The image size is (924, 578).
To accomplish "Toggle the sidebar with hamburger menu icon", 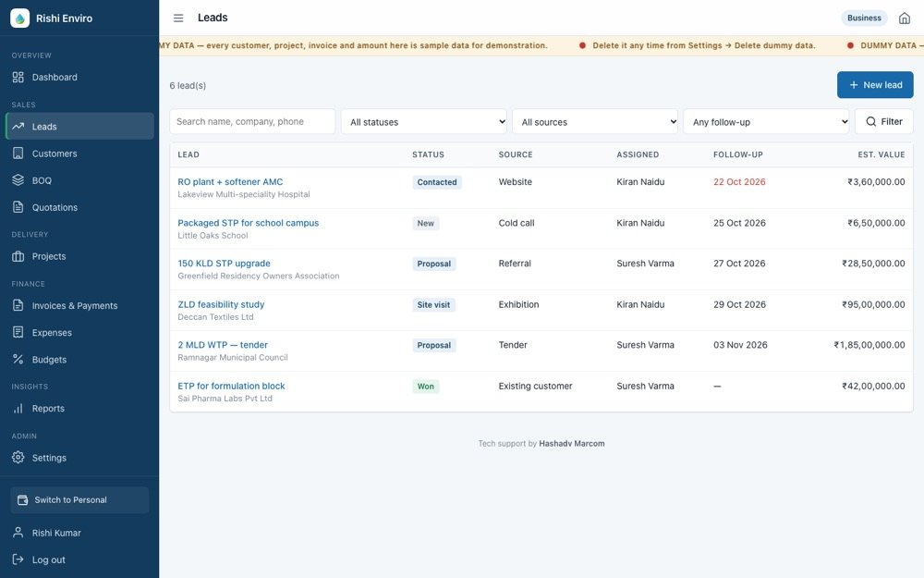I will (x=178, y=18).
